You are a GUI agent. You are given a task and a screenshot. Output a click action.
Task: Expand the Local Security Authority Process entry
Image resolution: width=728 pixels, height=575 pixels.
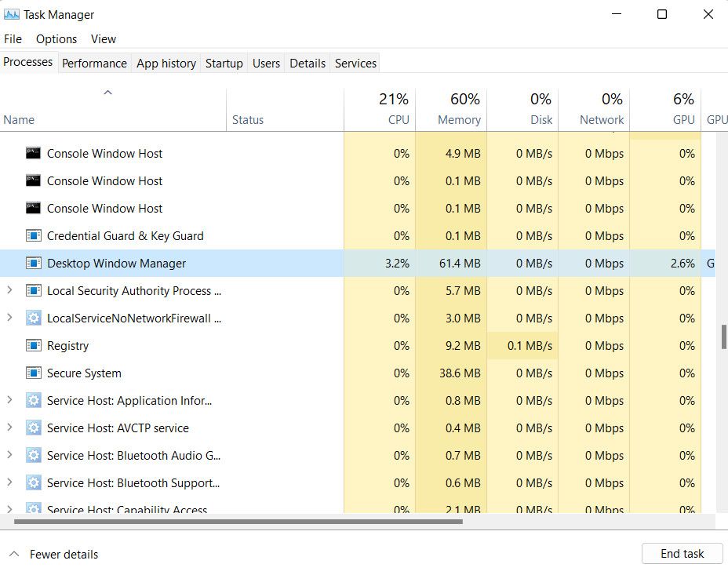[x=8, y=290]
